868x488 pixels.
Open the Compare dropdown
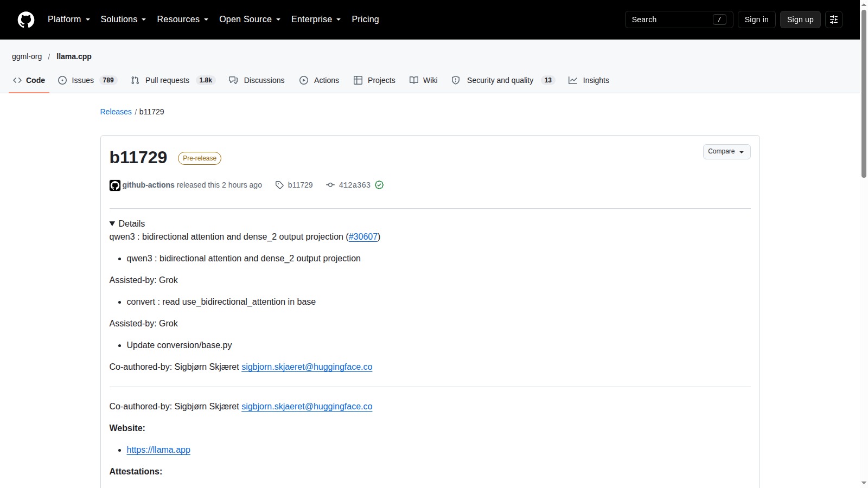click(726, 152)
